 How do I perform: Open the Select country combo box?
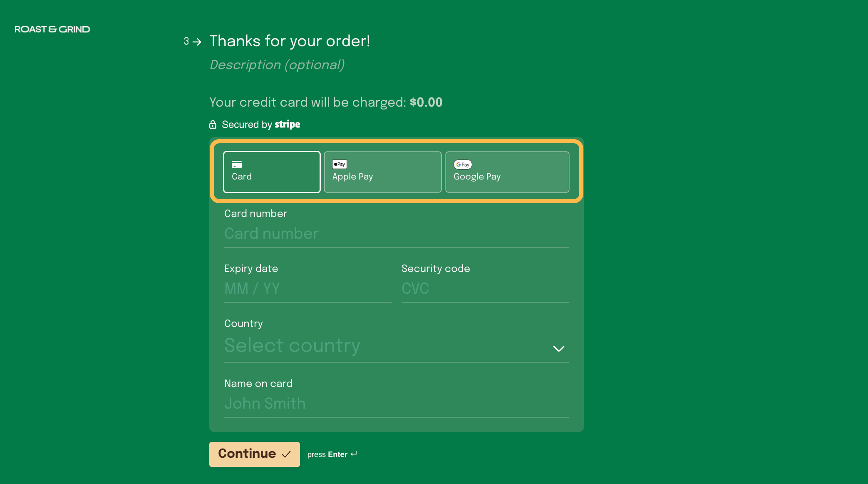tap(374, 346)
